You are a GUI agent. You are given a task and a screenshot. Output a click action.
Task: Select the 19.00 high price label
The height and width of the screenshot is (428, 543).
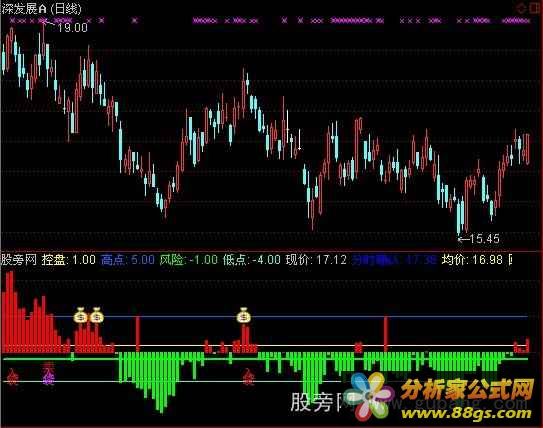(72, 27)
